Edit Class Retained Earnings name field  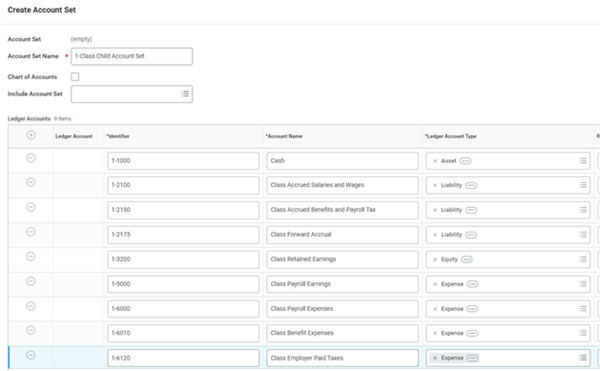click(342, 259)
